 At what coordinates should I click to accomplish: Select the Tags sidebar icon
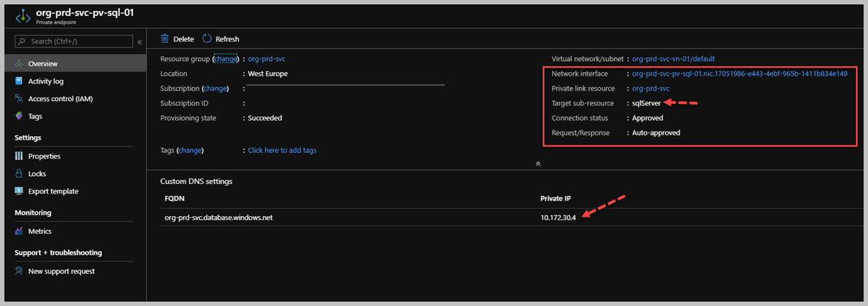tap(19, 117)
